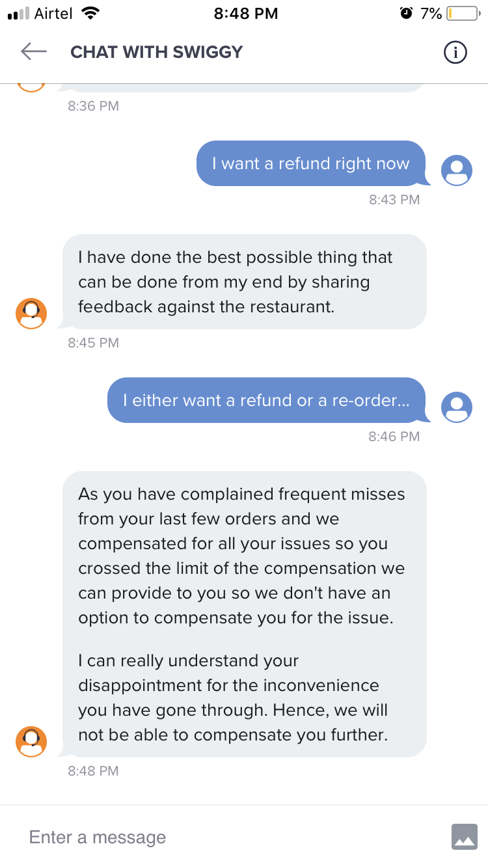Image resolution: width=488 pixels, height=868 pixels.
Task: Tap the alarm clock status icon
Action: point(407,13)
